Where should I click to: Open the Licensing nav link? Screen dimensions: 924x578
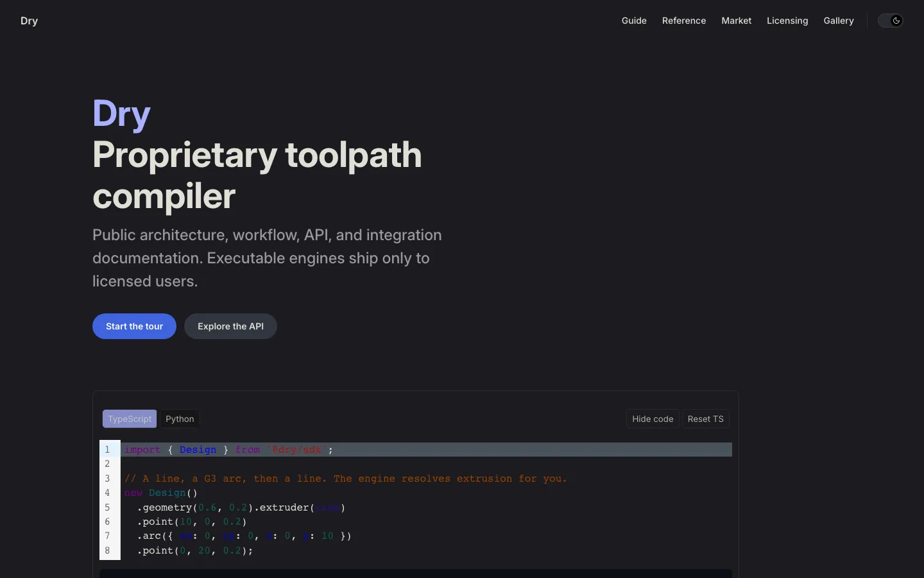(787, 21)
